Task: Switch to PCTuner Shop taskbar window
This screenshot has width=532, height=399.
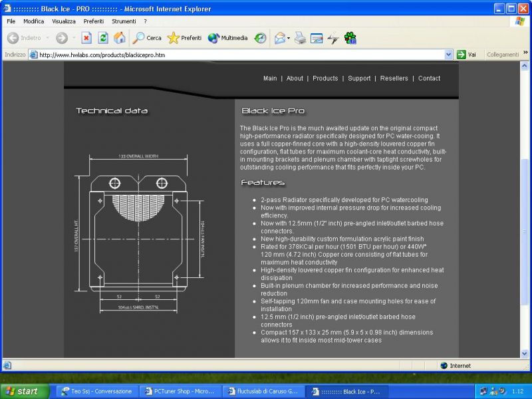Action: pos(180,391)
